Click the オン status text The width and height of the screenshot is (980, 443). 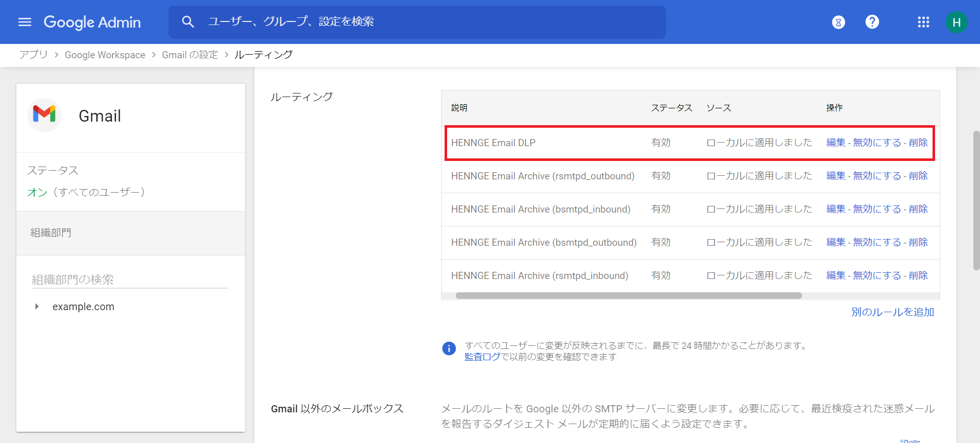coord(37,192)
